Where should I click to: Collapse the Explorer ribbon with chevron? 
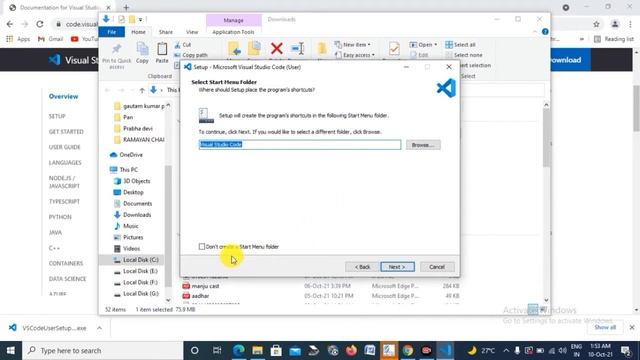pyautogui.click(x=535, y=32)
